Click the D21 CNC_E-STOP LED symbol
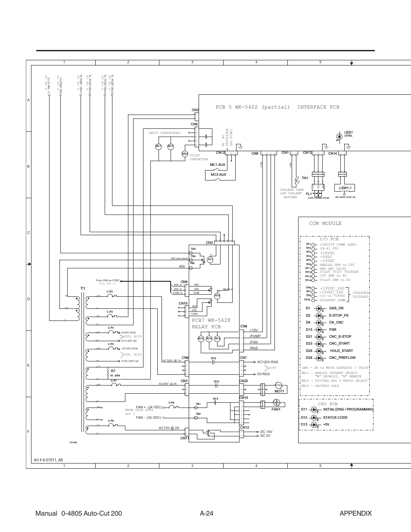Viewport: 411px width, 532px height. click(320, 336)
